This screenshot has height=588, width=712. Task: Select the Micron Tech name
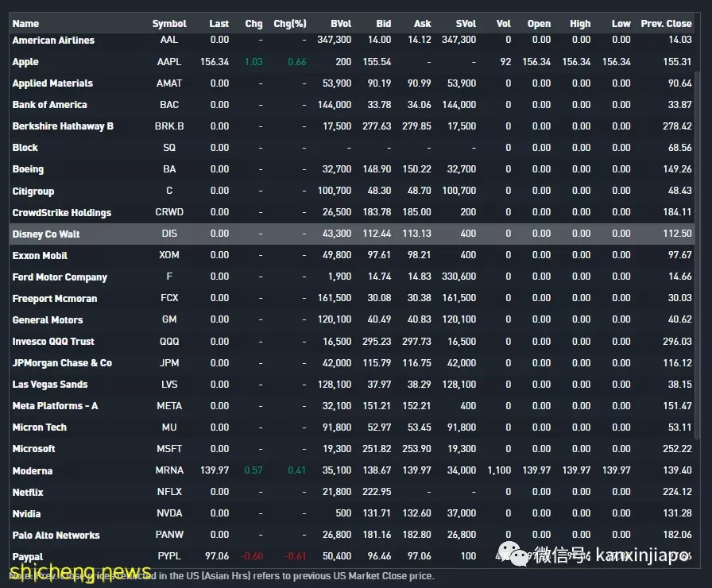[x=40, y=427]
